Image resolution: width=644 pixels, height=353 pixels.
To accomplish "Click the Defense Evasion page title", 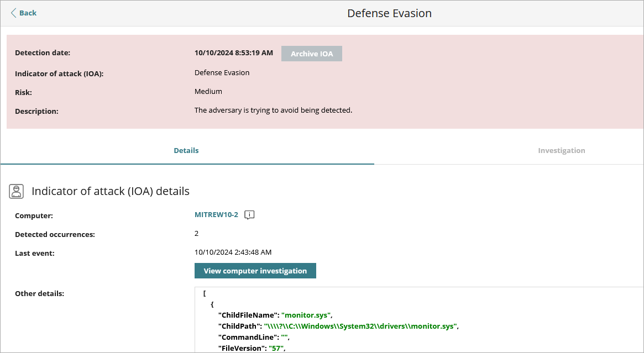I will (x=389, y=13).
